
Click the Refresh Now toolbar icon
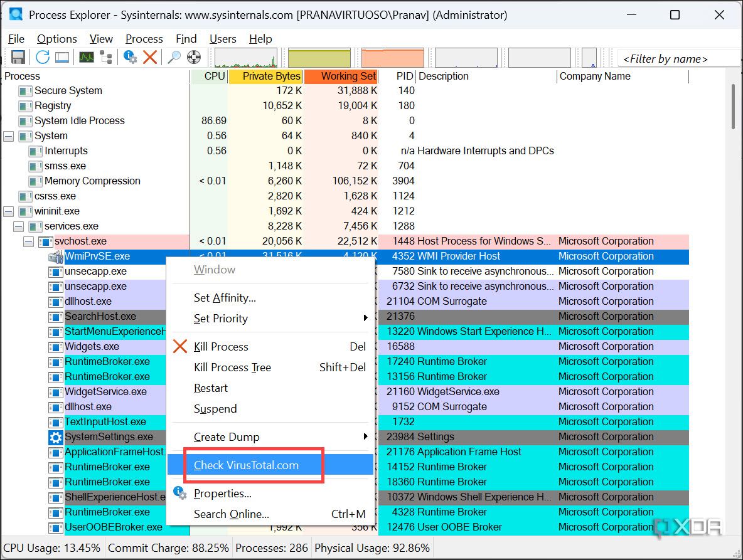pyautogui.click(x=42, y=57)
